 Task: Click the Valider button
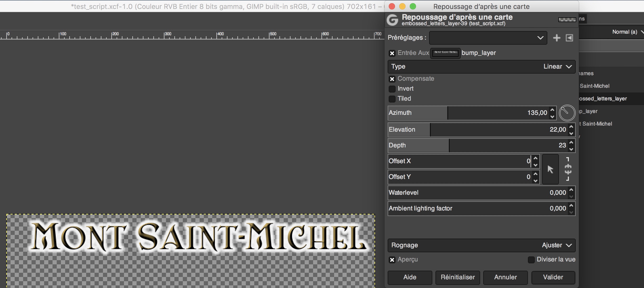553,277
